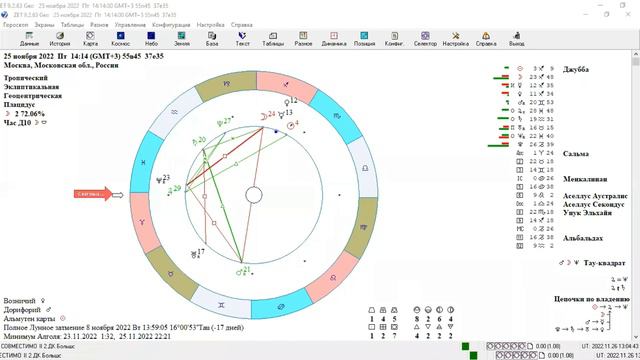Screen dimensions: 640x360
Task: Click the Capricorn olive segment at chart top
Action: click(227, 84)
